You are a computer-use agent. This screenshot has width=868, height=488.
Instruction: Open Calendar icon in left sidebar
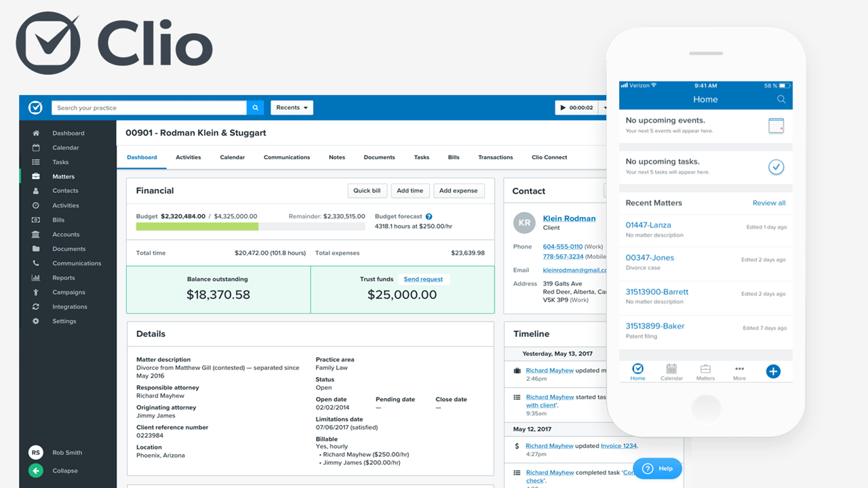click(x=36, y=148)
